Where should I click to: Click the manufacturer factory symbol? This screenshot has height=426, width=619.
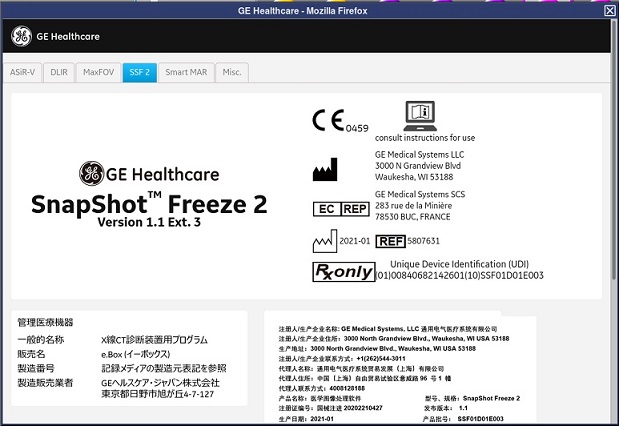325,170
